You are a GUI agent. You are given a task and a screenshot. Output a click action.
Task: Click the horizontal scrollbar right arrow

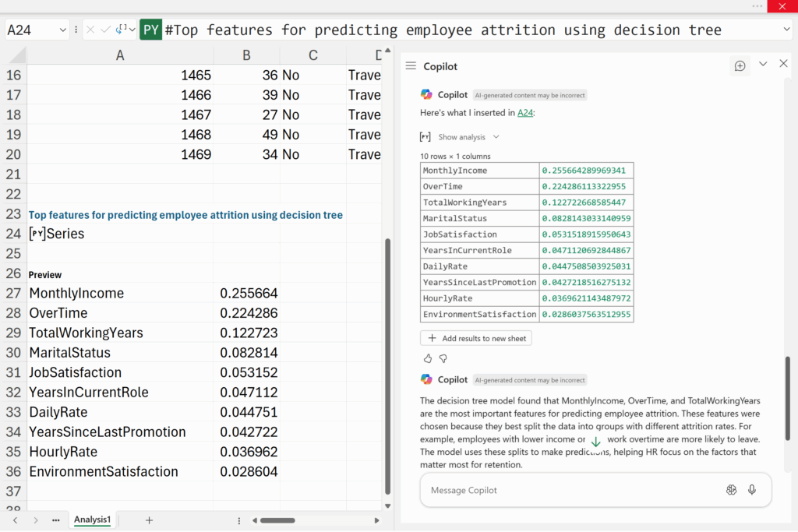click(377, 520)
